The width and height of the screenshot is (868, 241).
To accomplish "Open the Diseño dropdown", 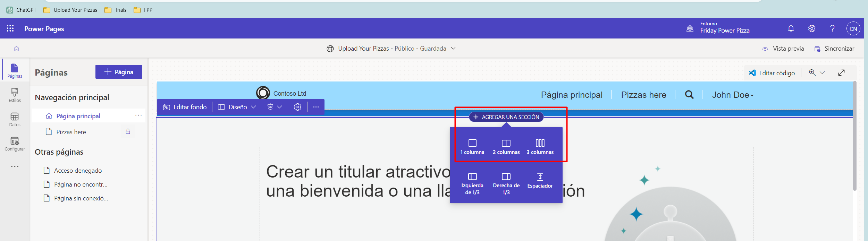I will 237,107.
